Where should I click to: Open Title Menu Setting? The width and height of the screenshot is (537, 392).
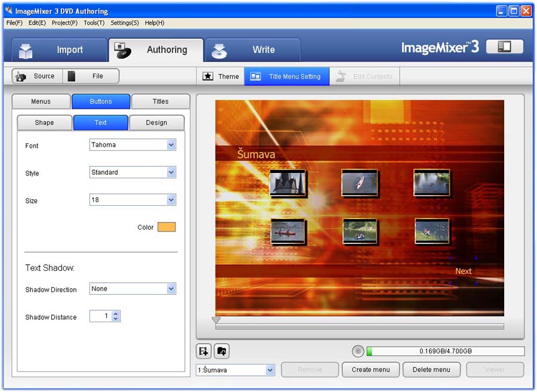(287, 76)
